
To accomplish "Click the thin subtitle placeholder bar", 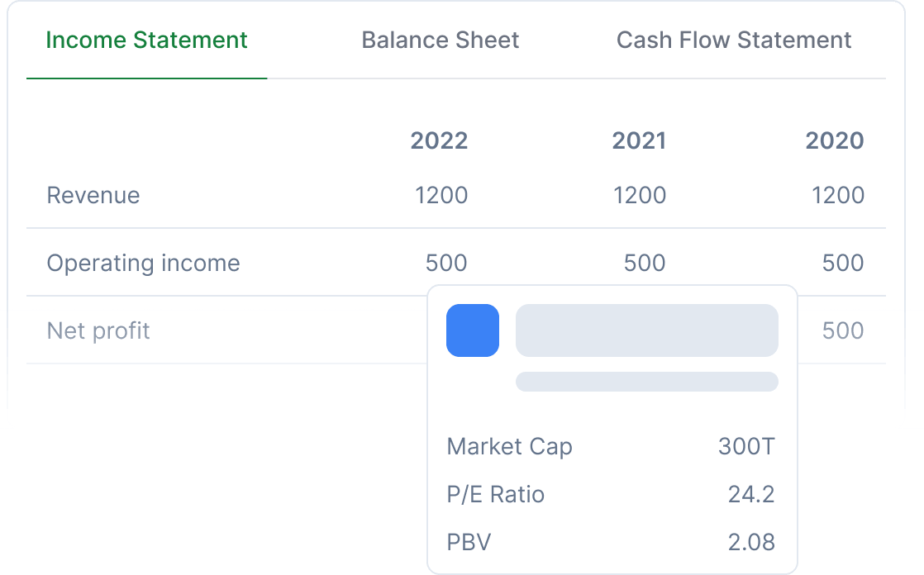I will pyautogui.click(x=646, y=382).
